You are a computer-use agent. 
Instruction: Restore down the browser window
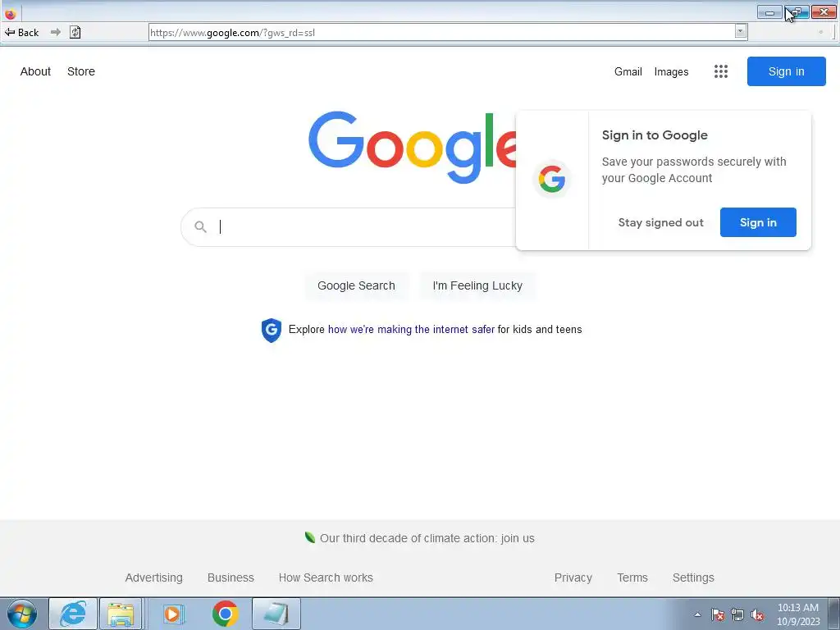click(x=797, y=12)
